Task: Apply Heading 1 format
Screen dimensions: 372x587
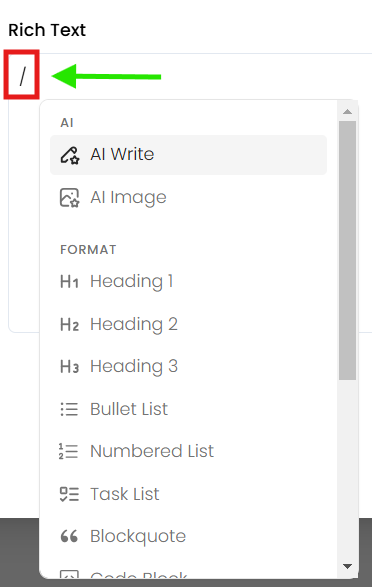Action: 188,282
